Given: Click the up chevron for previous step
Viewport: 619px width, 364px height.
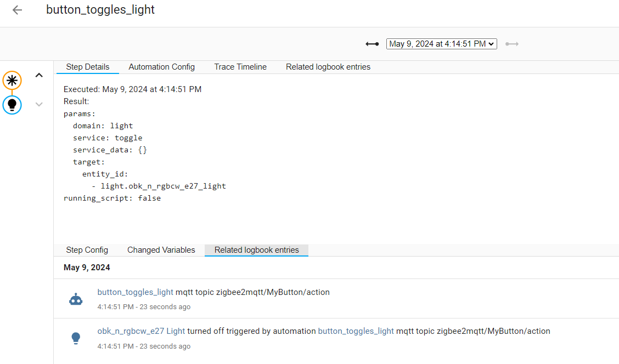Looking at the screenshot, I should pyautogui.click(x=39, y=76).
